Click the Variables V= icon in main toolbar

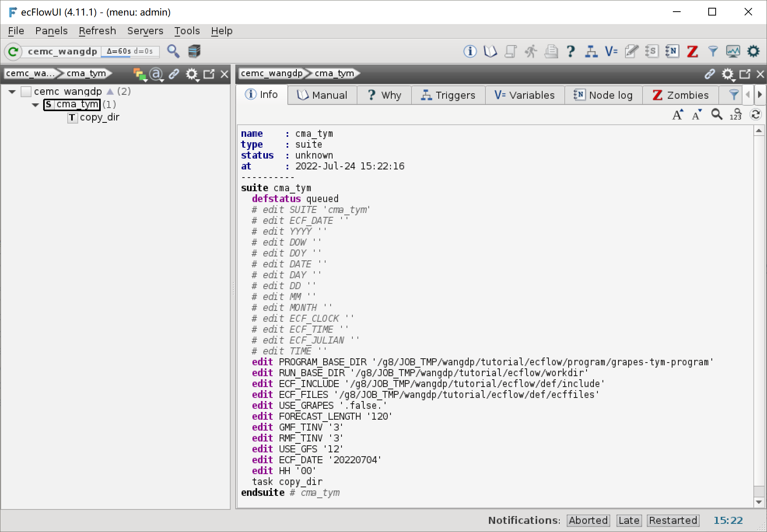(611, 51)
